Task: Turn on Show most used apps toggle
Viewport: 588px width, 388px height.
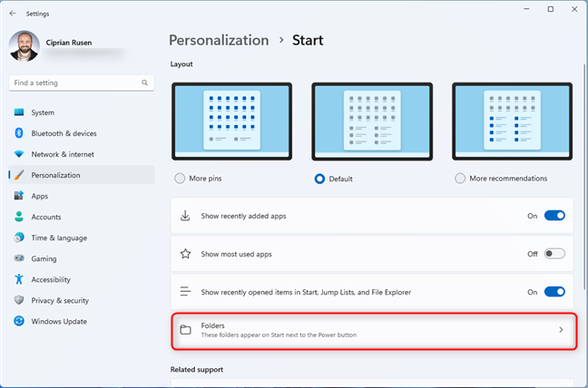Action: [x=554, y=254]
